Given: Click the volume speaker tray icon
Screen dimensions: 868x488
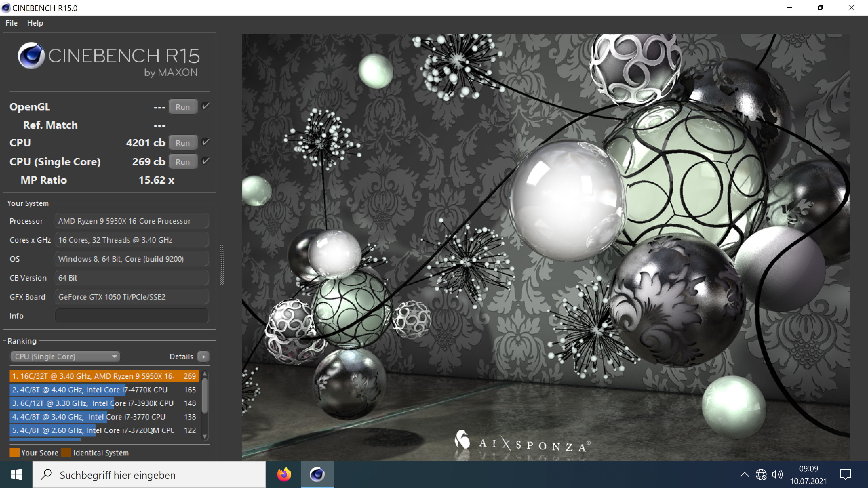Looking at the screenshot, I should tap(777, 474).
